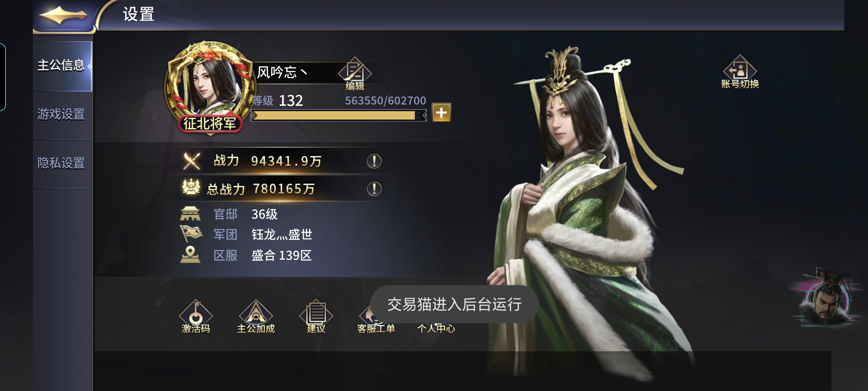Show info next to 战力 value
Image resolution: width=868 pixels, height=391 pixels.
click(374, 162)
